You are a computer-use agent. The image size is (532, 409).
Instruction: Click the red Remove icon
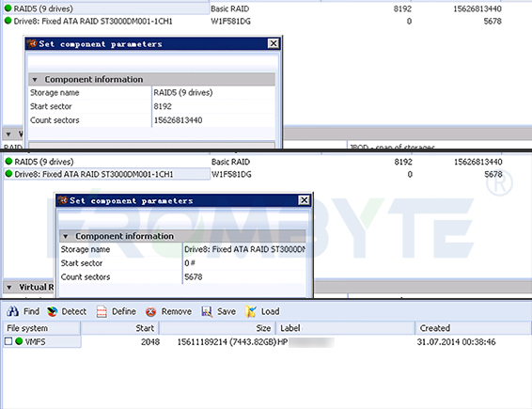click(x=150, y=311)
